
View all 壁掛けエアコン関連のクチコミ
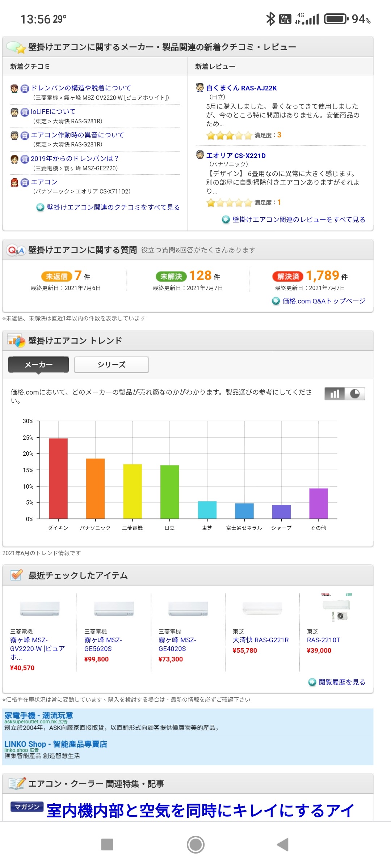pyautogui.click(x=113, y=207)
